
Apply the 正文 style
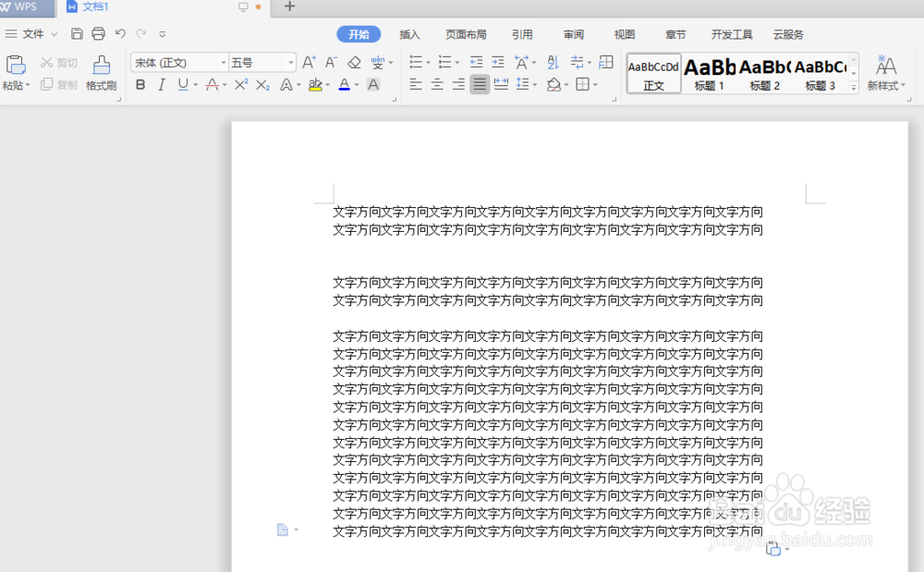pos(653,74)
